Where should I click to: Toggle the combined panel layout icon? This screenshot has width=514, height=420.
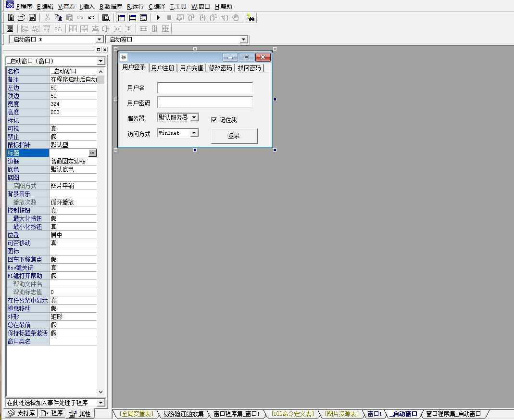pyautogui.click(x=143, y=18)
